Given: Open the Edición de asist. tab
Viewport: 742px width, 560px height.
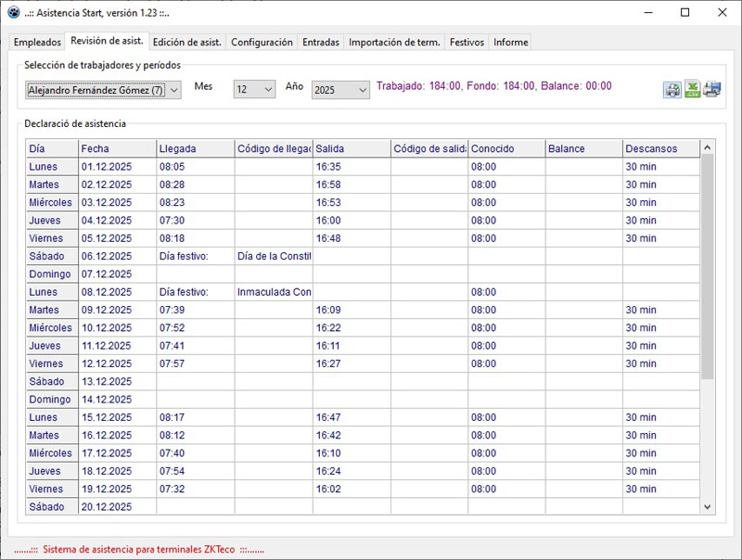Looking at the screenshot, I should pos(186,42).
